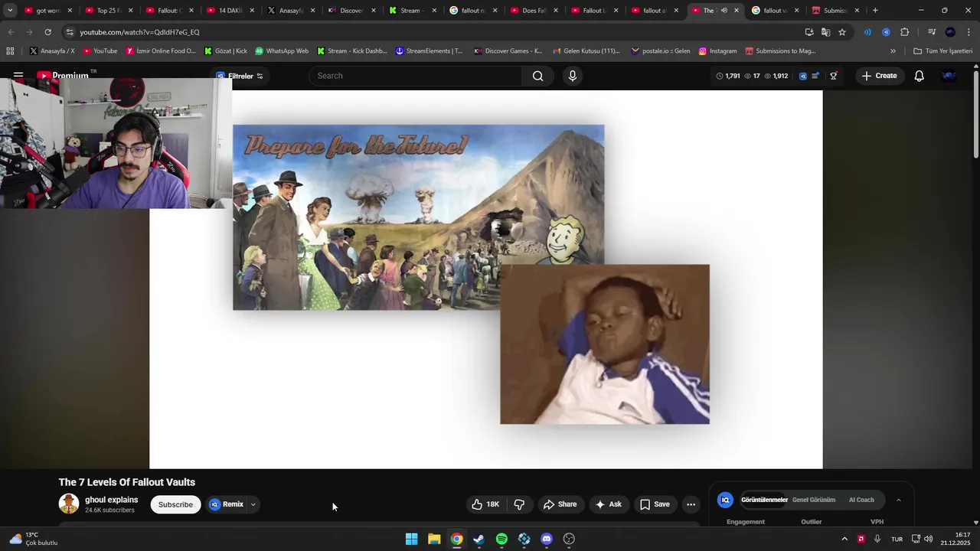Click the TUR keyboard language indicator
The width and height of the screenshot is (980, 551).
[x=897, y=539]
